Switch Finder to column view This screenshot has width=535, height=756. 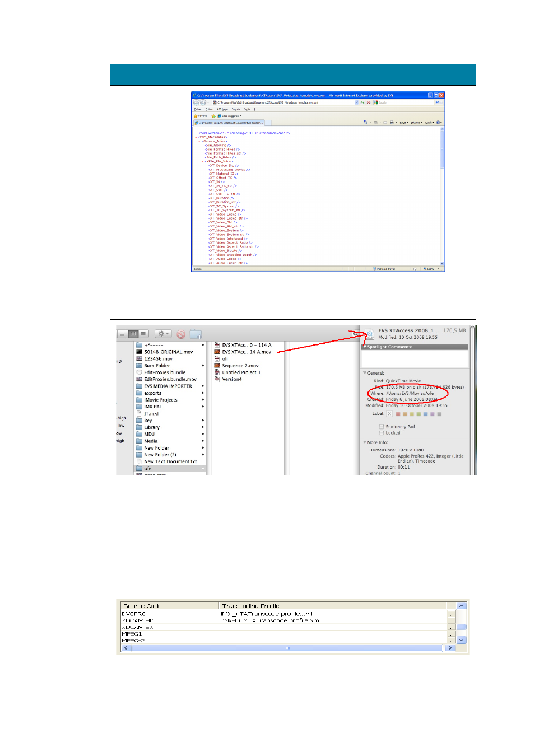[133, 334]
